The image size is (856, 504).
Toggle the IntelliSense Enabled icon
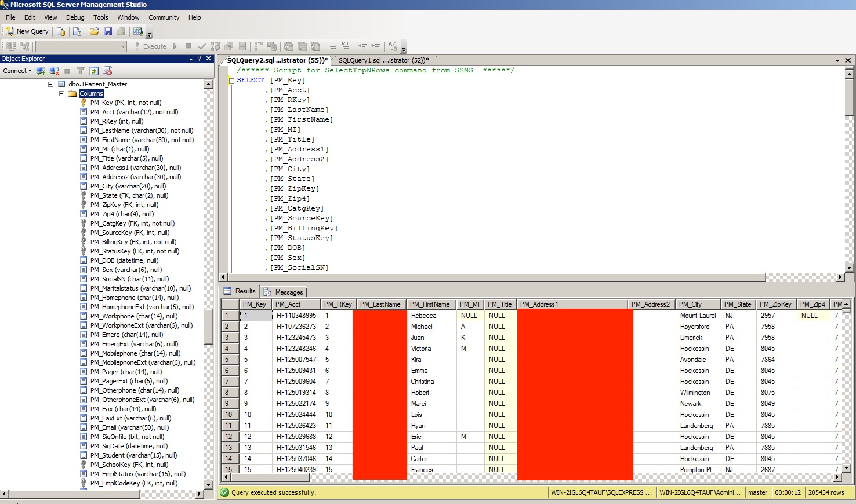(242, 46)
